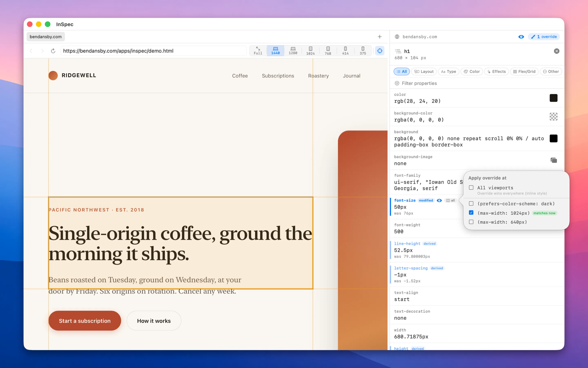Screen dimensions: 588x368
Task: Click the 'derived' badge next to letter-spacing
Action: (x=437, y=268)
